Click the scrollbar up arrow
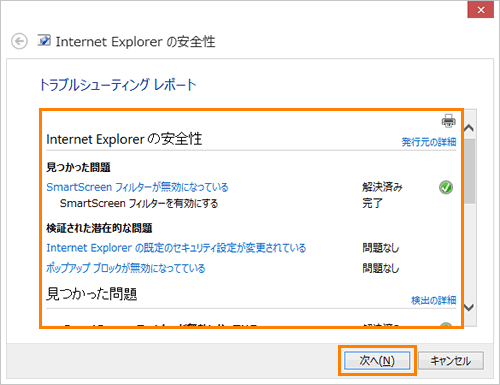The width and height of the screenshot is (500, 385). click(x=469, y=128)
